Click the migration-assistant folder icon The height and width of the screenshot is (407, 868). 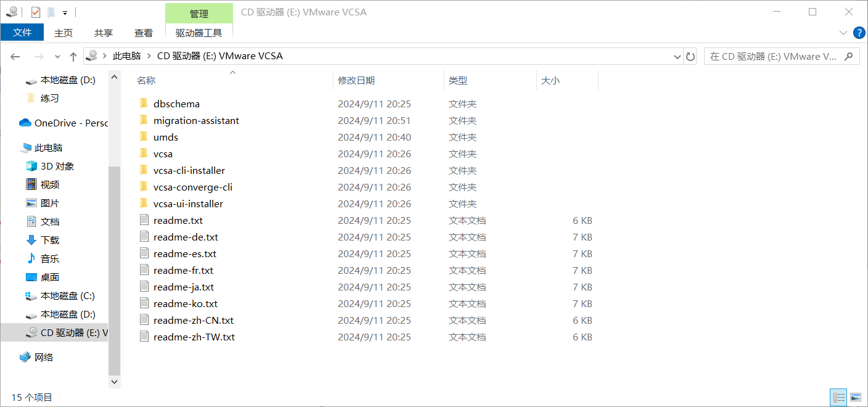click(144, 120)
